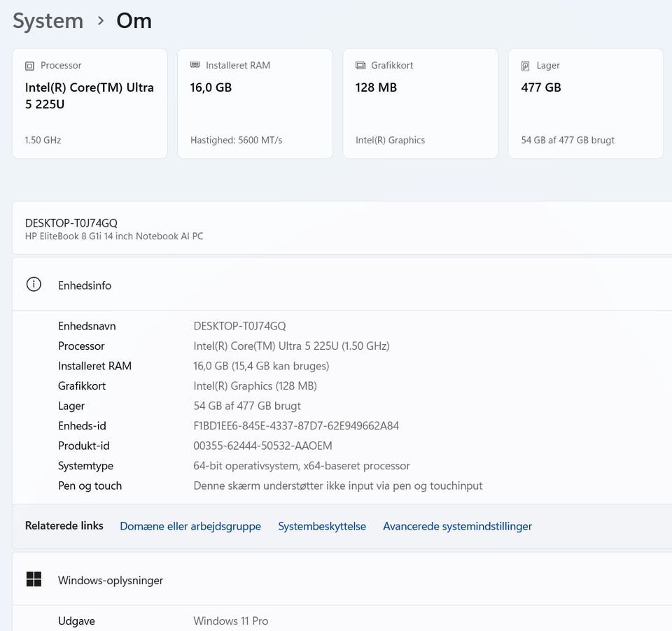Click the breadcrumb chevron after System

click(x=101, y=20)
